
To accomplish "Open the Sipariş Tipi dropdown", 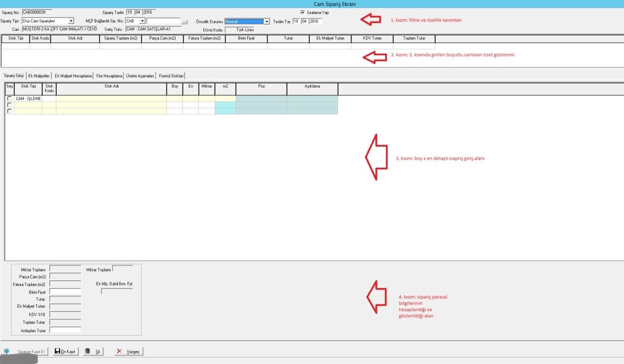I will (71, 21).
